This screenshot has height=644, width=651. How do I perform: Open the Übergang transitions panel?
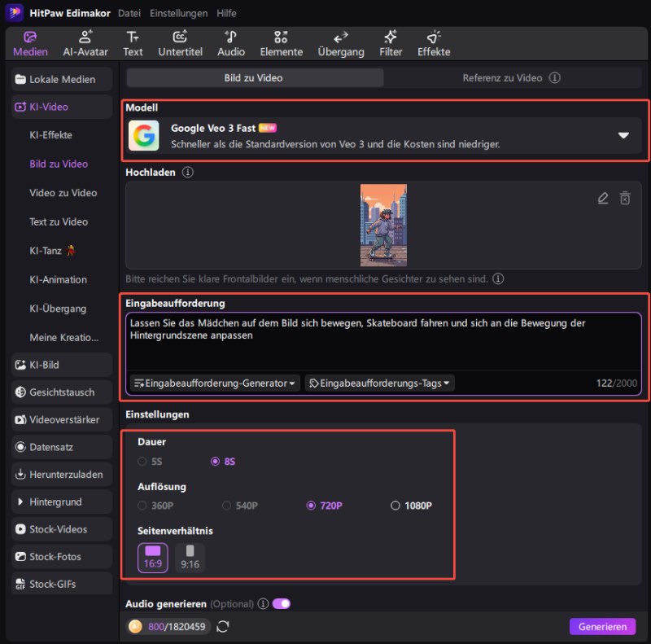click(x=341, y=44)
